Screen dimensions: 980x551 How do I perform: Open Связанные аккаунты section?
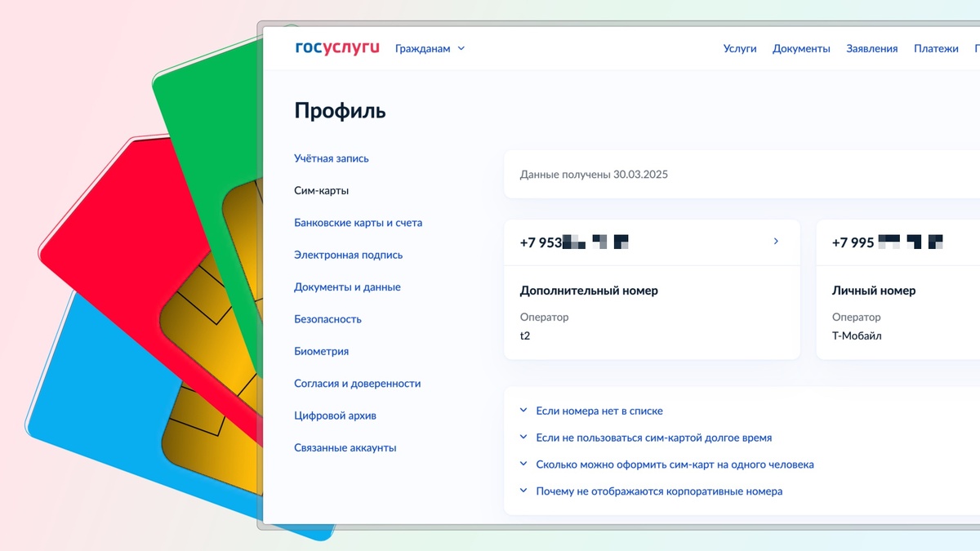345,448
